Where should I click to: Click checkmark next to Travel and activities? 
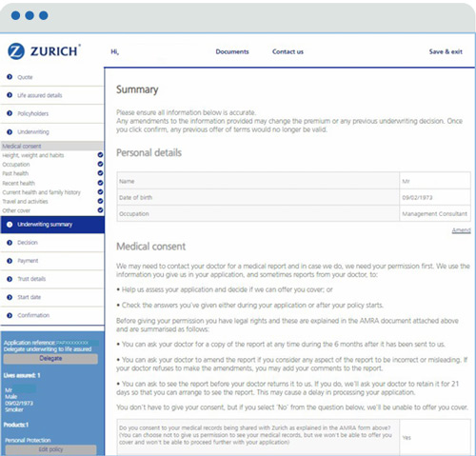click(100, 201)
